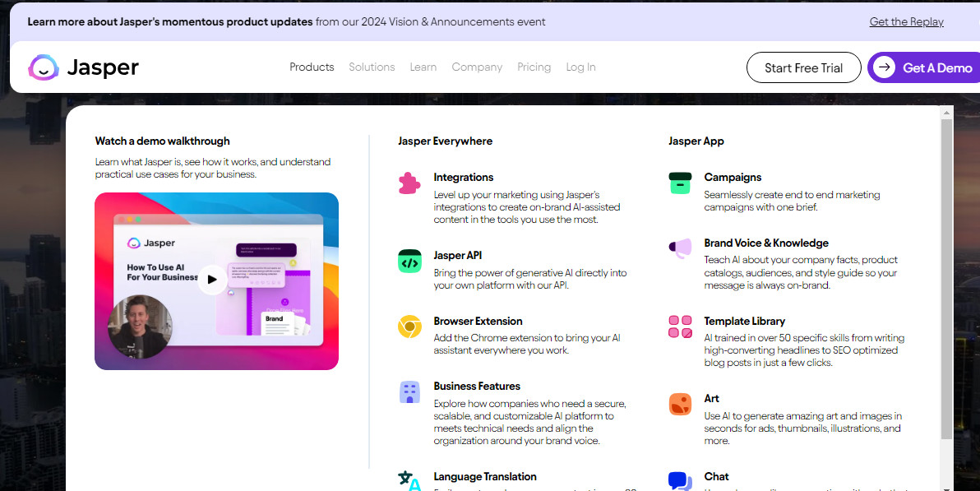The width and height of the screenshot is (980, 491).
Task: Click the Jasper API code icon
Action: [409, 261]
